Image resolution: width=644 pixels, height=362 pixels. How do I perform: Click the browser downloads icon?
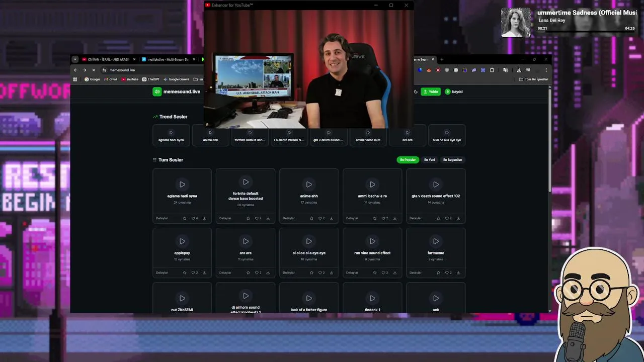[519, 70]
